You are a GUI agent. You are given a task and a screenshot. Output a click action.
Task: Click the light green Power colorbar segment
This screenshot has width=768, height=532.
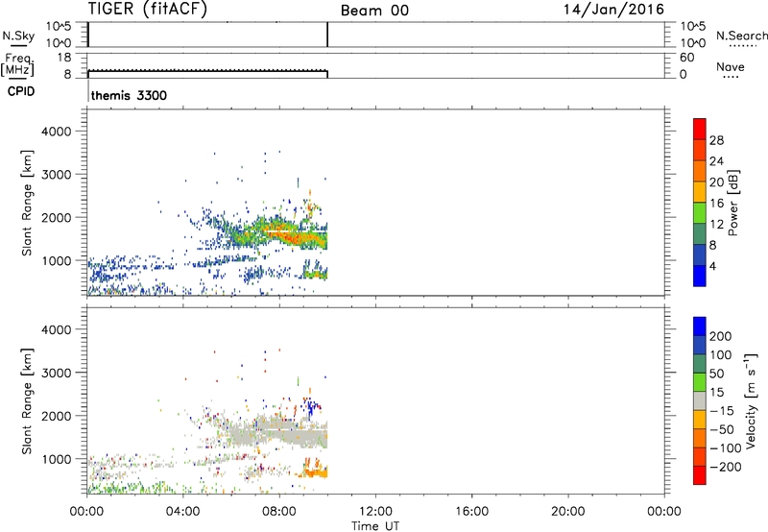pos(700,212)
